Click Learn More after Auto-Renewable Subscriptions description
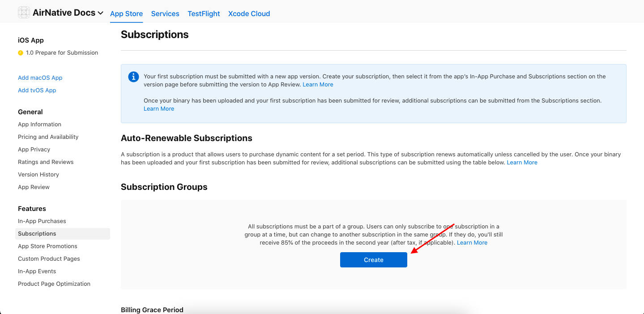Screen dimensions: 644x314 (x=522, y=163)
